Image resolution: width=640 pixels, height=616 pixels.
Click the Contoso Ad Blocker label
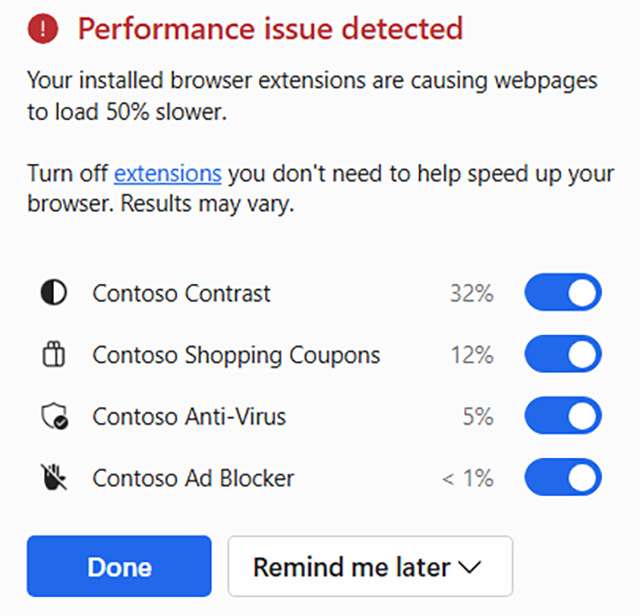[x=193, y=478]
